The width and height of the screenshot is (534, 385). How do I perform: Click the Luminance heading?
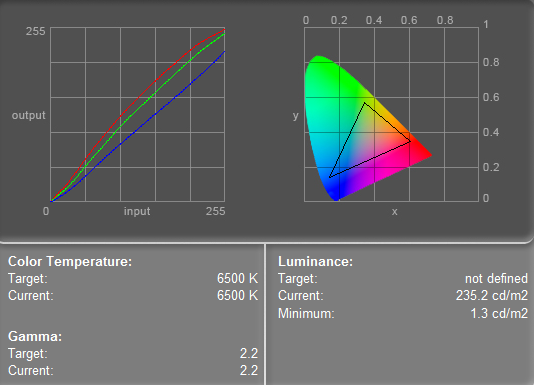pos(315,262)
